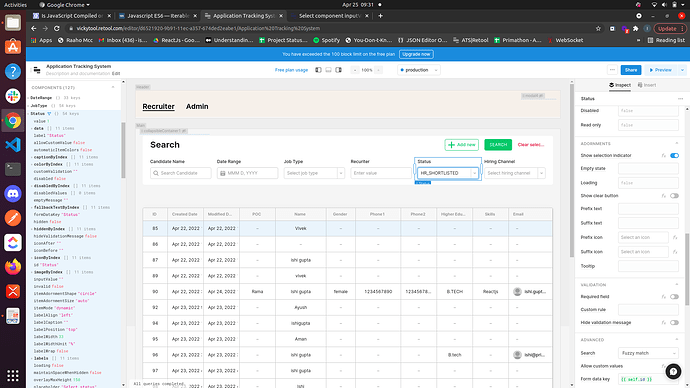Open the Job Type select dropdown
Image resolution: width=690 pixels, height=388 pixels.
(314, 173)
